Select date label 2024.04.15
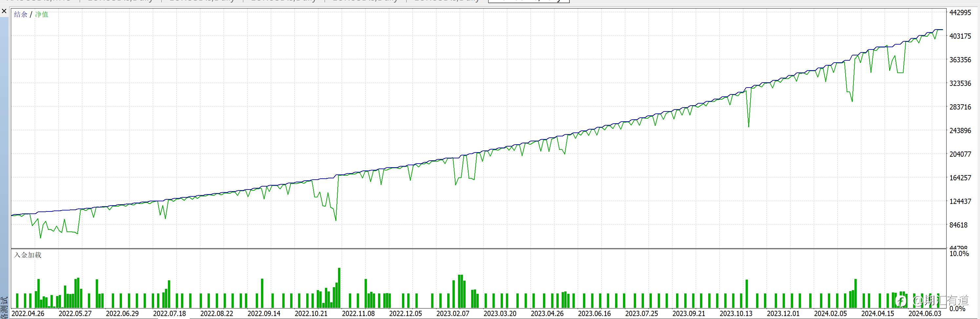The image size is (980, 319). pyautogui.click(x=877, y=314)
